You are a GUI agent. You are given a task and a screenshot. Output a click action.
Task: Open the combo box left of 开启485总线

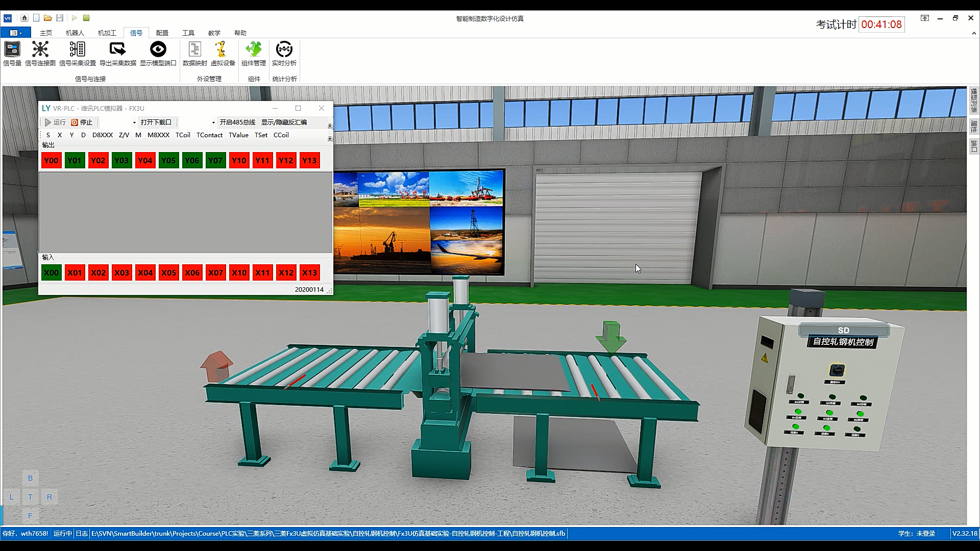coord(198,122)
